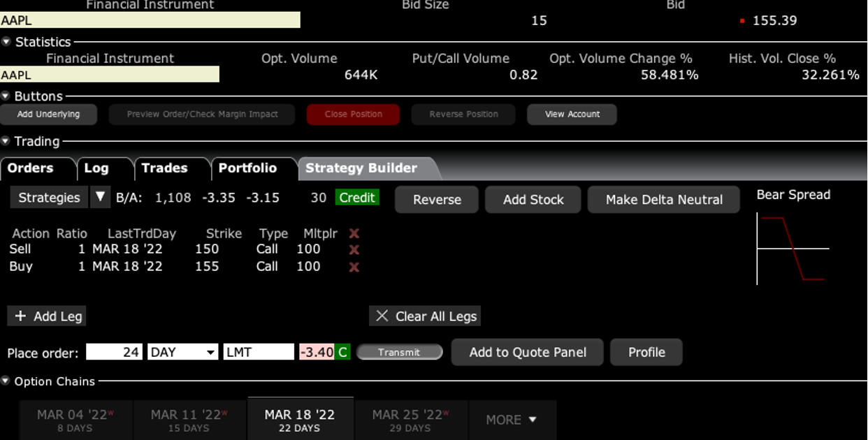
Task: Click Add to Quote Panel
Action: [x=528, y=353]
